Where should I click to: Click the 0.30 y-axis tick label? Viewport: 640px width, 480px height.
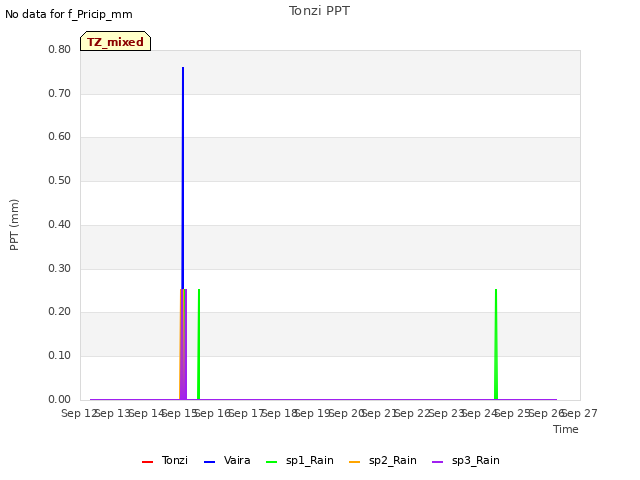[60, 269]
